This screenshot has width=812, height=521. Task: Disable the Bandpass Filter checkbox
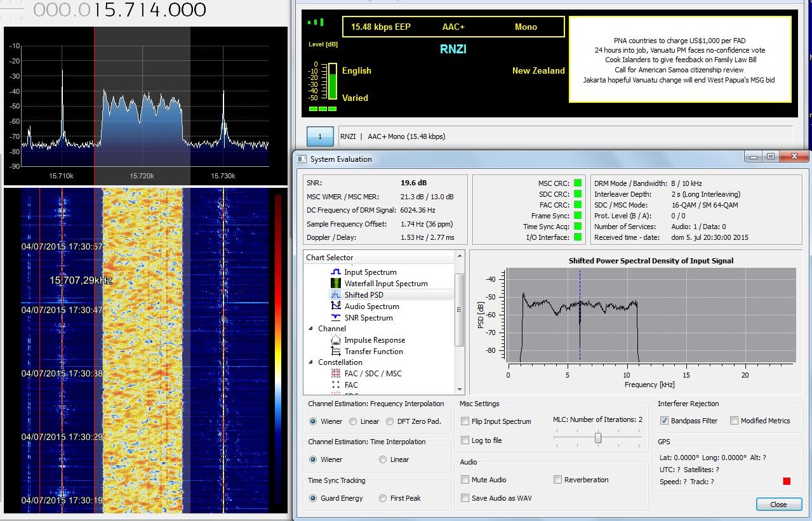click(664, 421)
